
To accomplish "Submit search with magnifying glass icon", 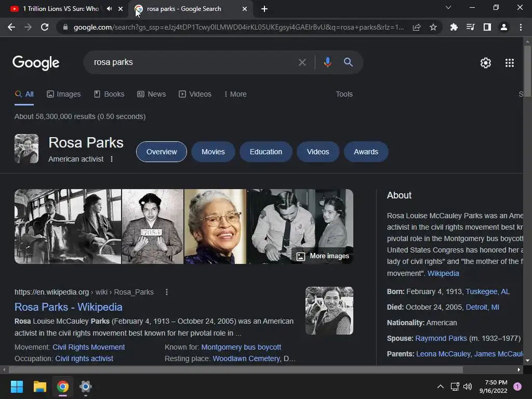I will click(348, 62).
